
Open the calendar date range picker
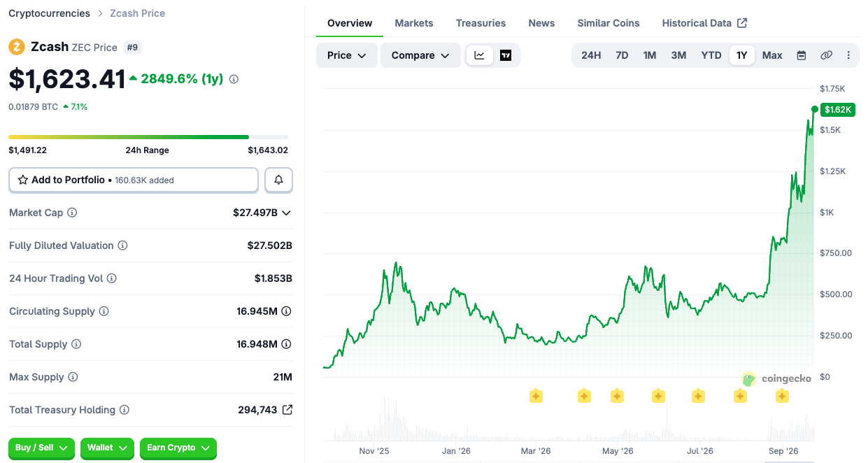point(802,55)
